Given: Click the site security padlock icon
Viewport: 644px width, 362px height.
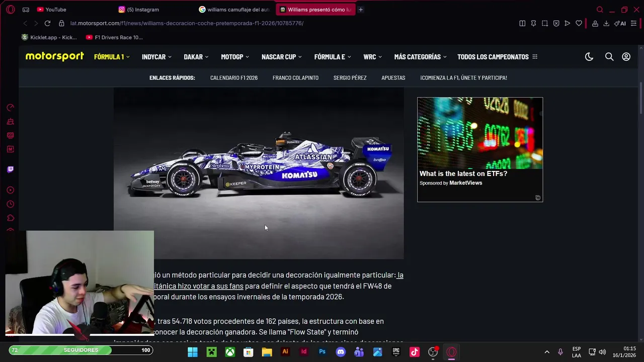Looking at the screenshot, I should coord(61,23).
